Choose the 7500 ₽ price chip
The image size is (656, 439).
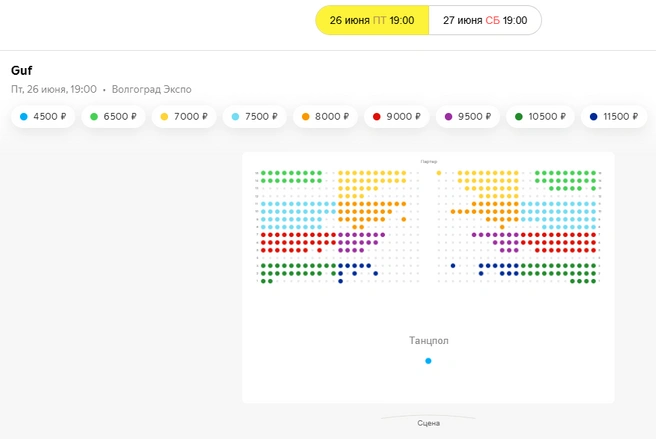254,116
